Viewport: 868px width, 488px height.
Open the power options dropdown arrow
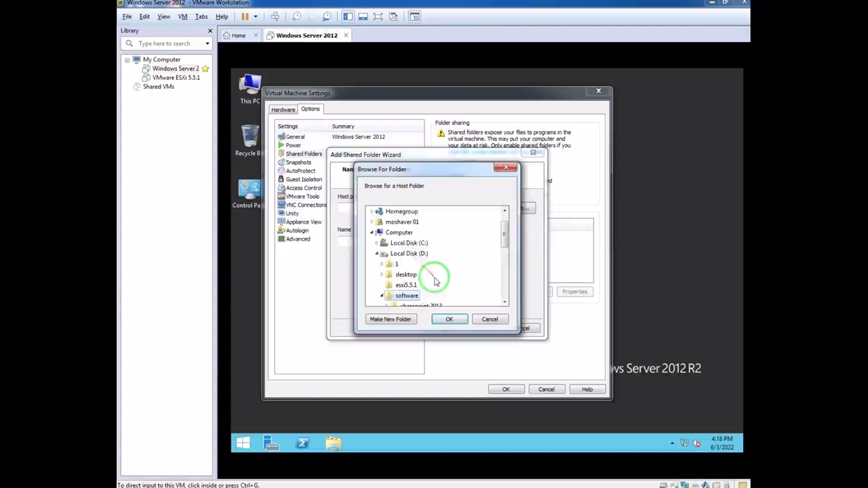[x=255, y=16]
